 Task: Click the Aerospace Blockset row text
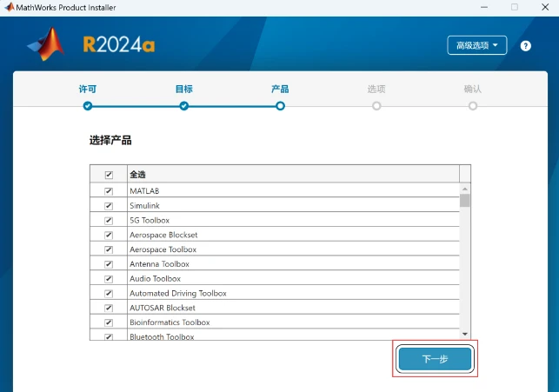[163, 235]
